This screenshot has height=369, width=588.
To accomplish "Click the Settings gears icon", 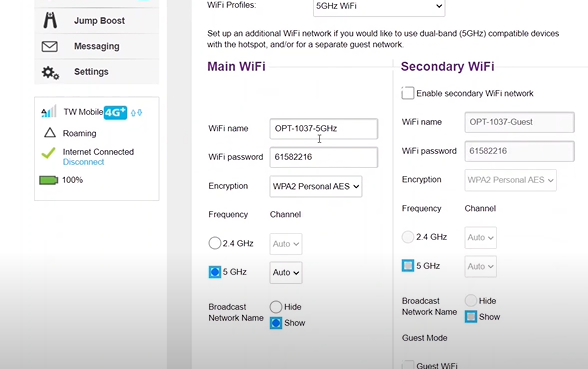I will 50,72.
